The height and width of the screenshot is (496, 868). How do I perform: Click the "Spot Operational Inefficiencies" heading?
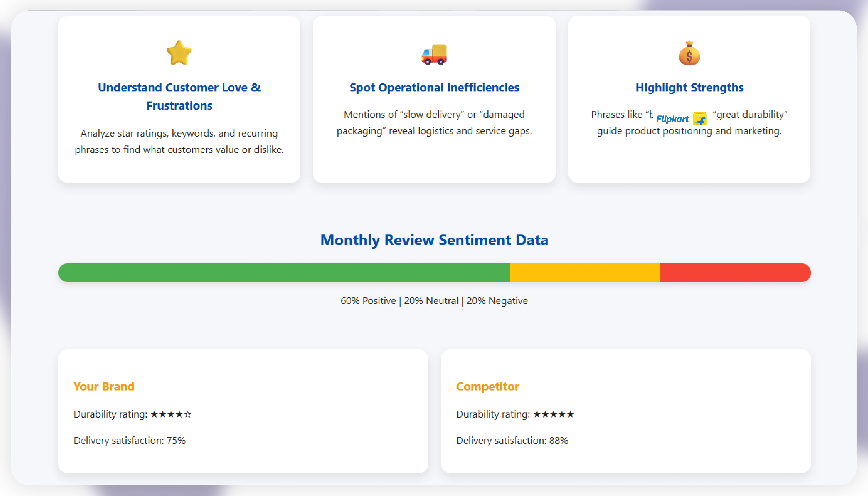tap(434, 87)
